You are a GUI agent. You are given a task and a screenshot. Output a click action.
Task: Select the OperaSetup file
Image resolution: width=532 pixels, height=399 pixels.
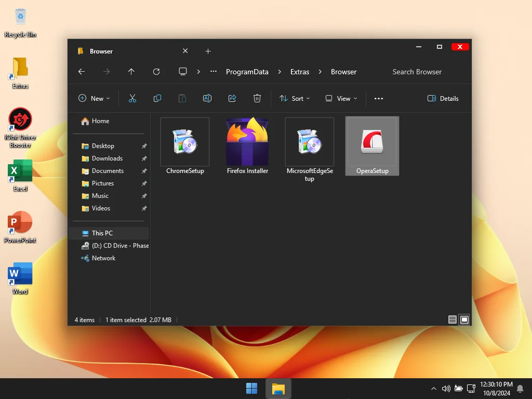372,146
